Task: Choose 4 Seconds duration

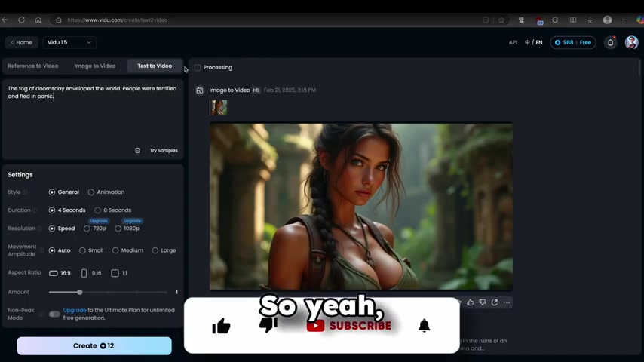Action: coord(67,210)
